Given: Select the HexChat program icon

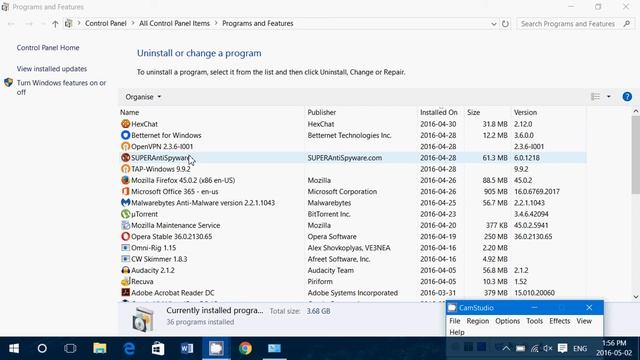Looking at the screenshot, I should [125, 124].
